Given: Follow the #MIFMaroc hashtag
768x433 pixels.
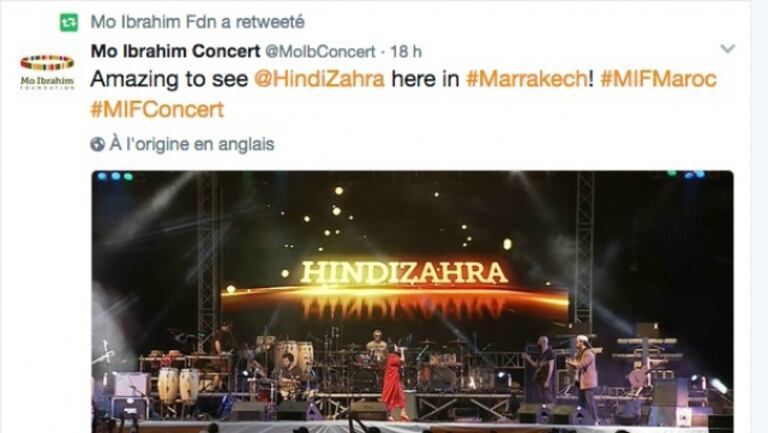Looking at the screenshot, I should pyautogui.click(x=658, y=79).
